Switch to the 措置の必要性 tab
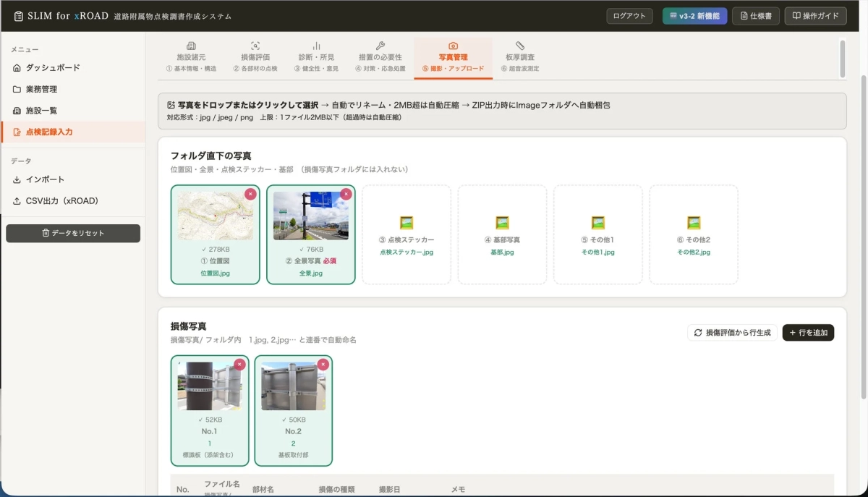The height and width of the screenshot is (497, 868). (x=380, y=57)
